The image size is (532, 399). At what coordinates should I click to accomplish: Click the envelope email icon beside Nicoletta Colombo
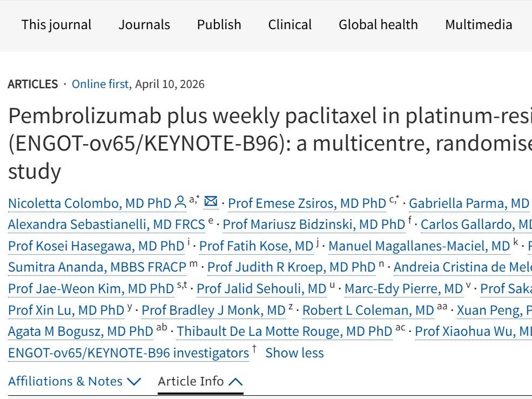point(211,202)
